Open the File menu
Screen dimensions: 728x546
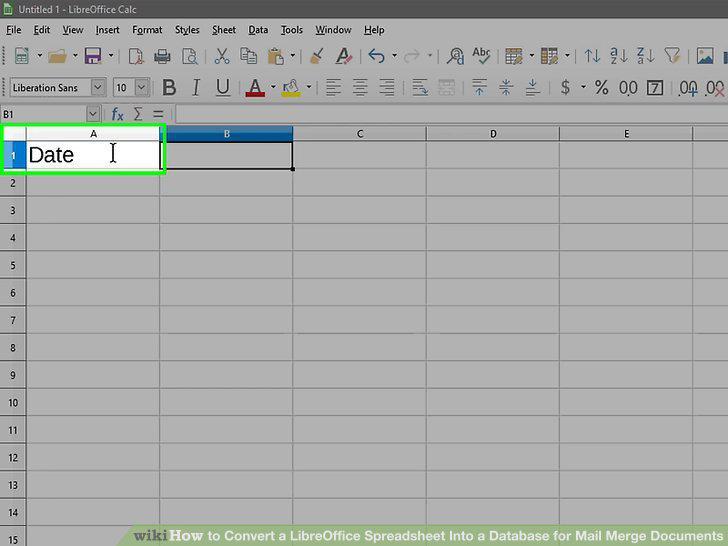point(13,30)
